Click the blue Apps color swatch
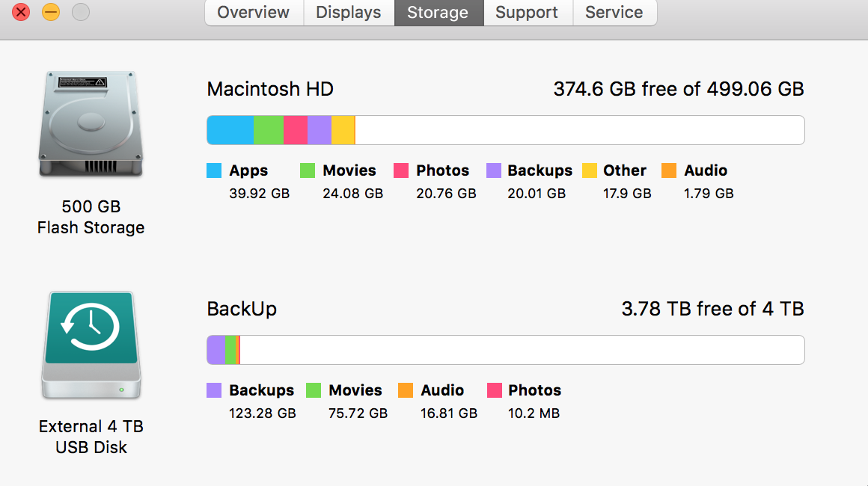 click(214, 170)
